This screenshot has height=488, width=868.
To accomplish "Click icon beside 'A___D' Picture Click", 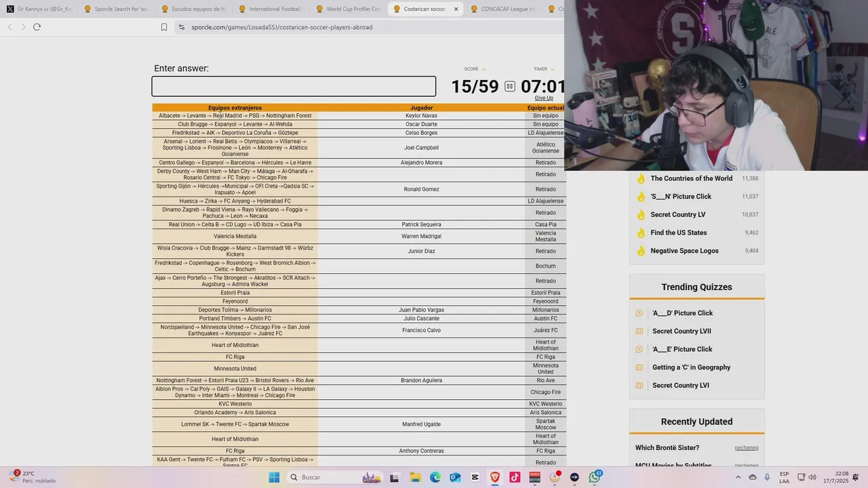I will tap(639, 313).
